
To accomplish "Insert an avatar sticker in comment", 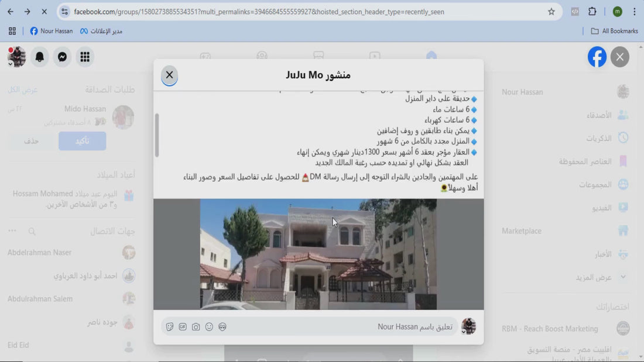I will 222,327.
